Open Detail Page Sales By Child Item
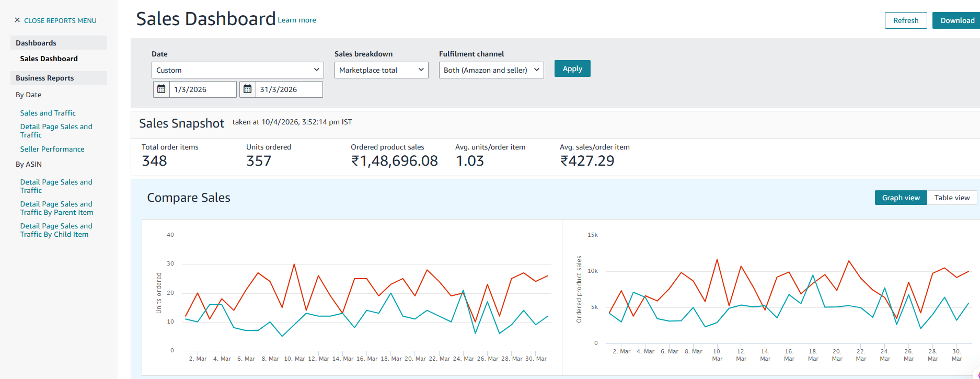980x379 pixels. [x=56, y=230]
